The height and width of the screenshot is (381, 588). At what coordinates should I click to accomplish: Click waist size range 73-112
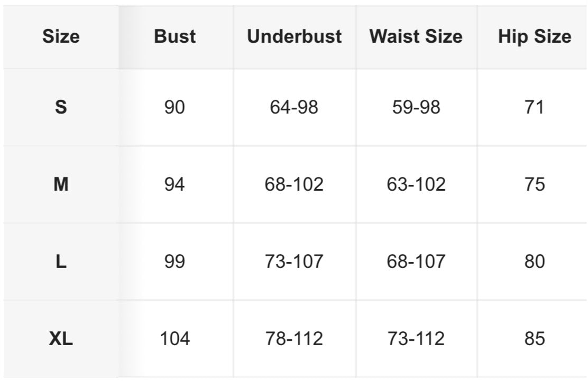click(x=416, y=339)
